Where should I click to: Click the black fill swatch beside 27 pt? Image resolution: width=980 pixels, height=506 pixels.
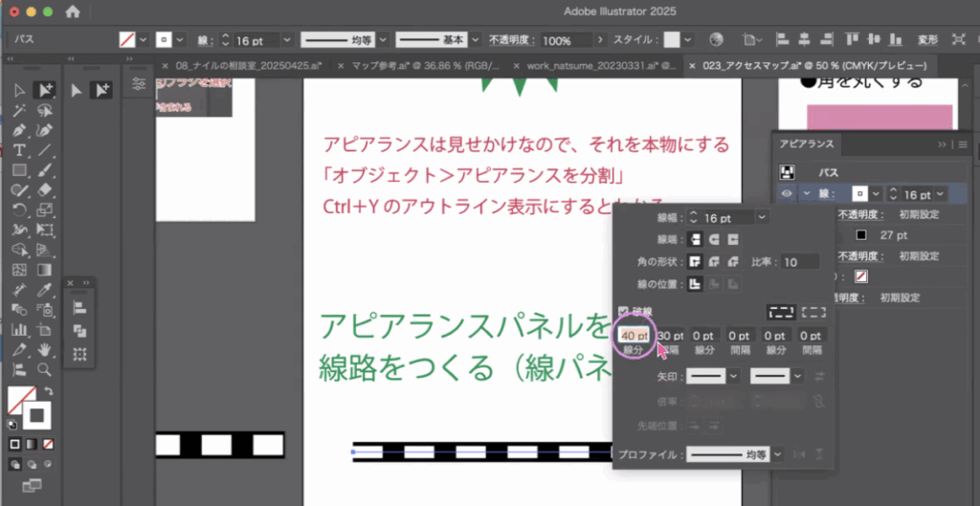[x=861, y=235]
